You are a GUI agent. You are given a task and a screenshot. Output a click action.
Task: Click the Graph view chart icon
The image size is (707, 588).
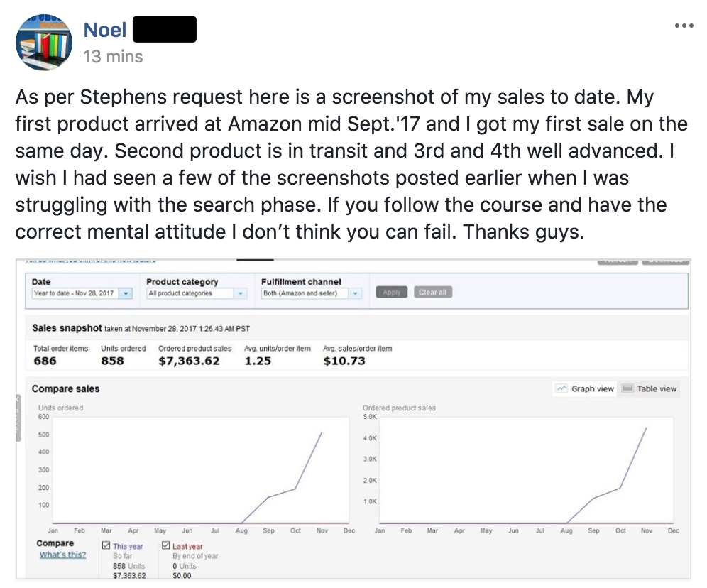pyautogui.click(x=562, y=388)
